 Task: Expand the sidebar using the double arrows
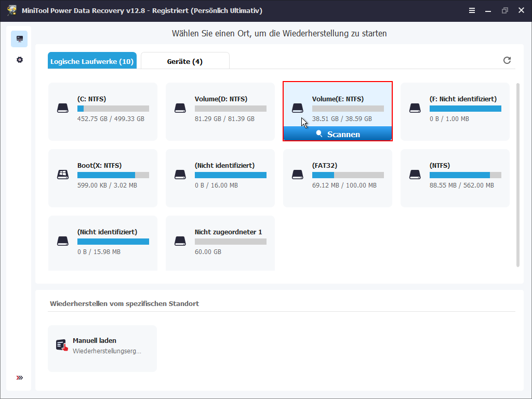tap(19, 378)
